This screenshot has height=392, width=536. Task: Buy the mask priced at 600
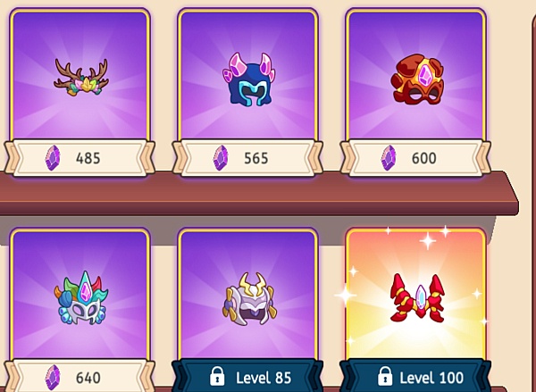click(415, 158)
